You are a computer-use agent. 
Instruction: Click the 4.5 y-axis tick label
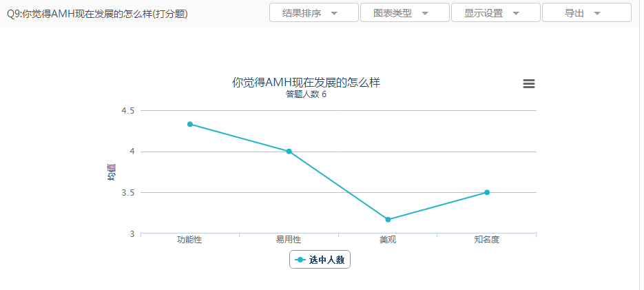click(x=127, y=110)
